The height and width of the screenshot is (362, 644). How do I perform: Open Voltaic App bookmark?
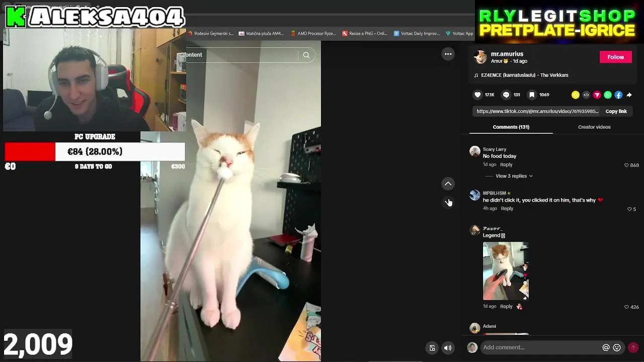pos(459,34)
